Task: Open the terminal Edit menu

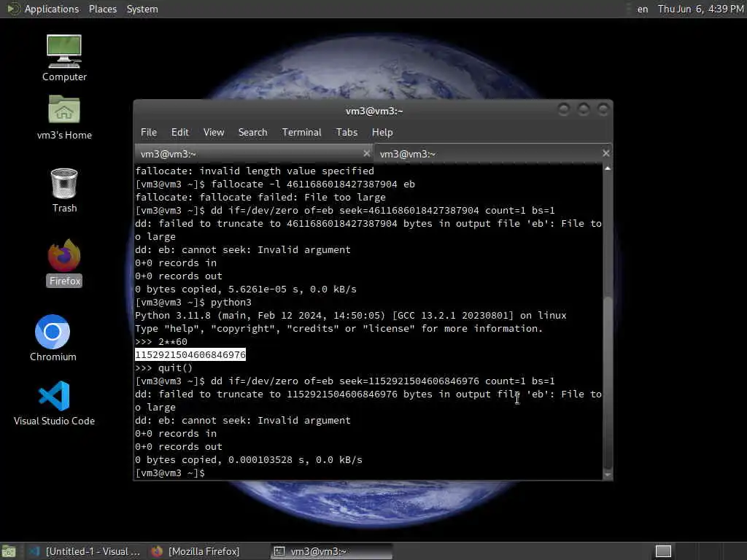Action: [179, 133]
